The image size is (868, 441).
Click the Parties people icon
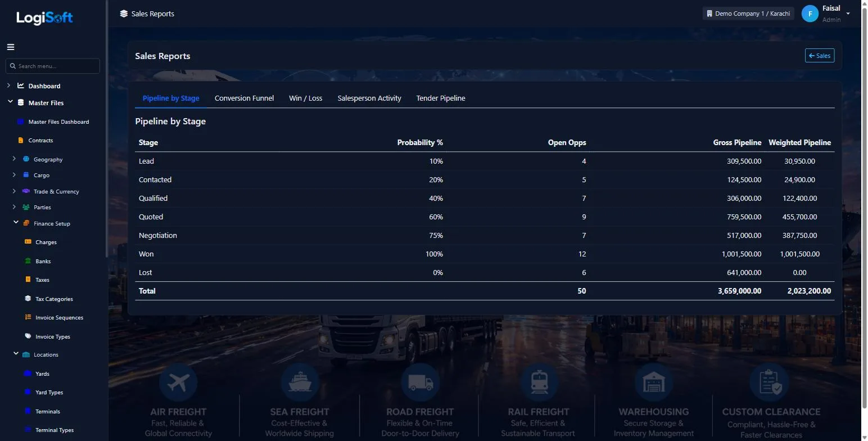coord(26,207)
